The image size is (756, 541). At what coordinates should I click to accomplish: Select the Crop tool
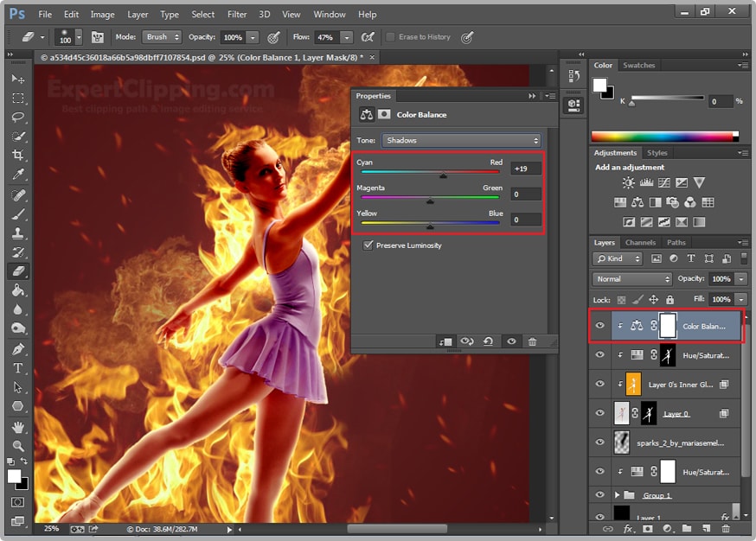point(17,153)
